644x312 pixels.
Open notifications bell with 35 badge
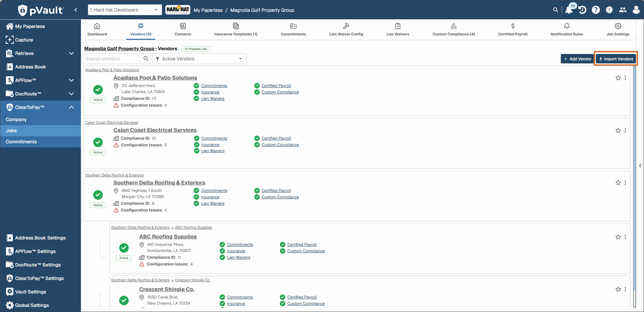click(x=570, y=9)
